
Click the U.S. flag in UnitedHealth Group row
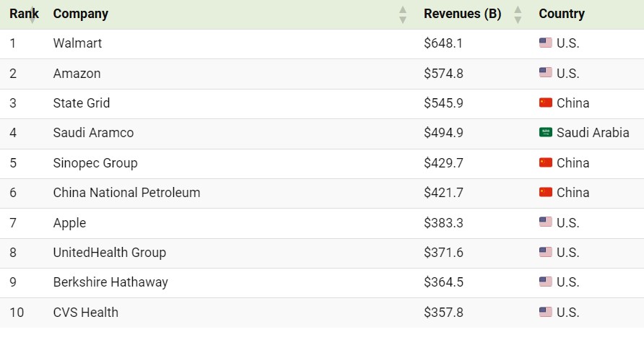point(545,252)
